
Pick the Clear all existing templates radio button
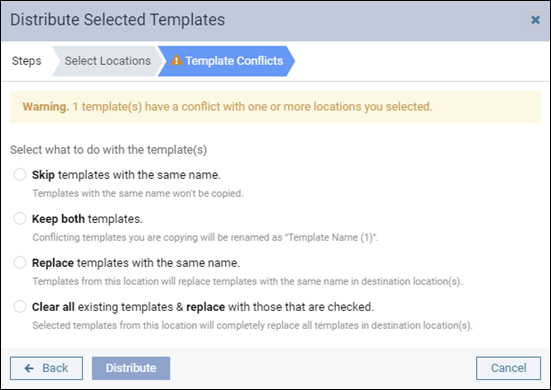[20, 306]
